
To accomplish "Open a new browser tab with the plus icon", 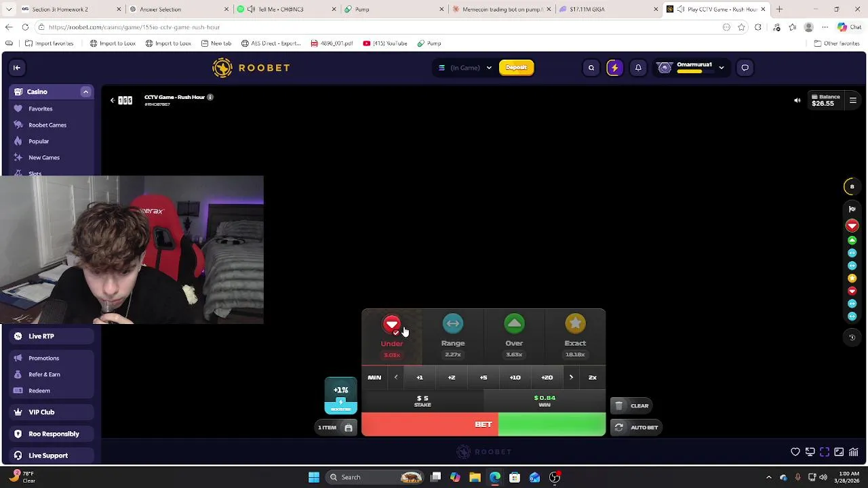I will pos(779,9).
